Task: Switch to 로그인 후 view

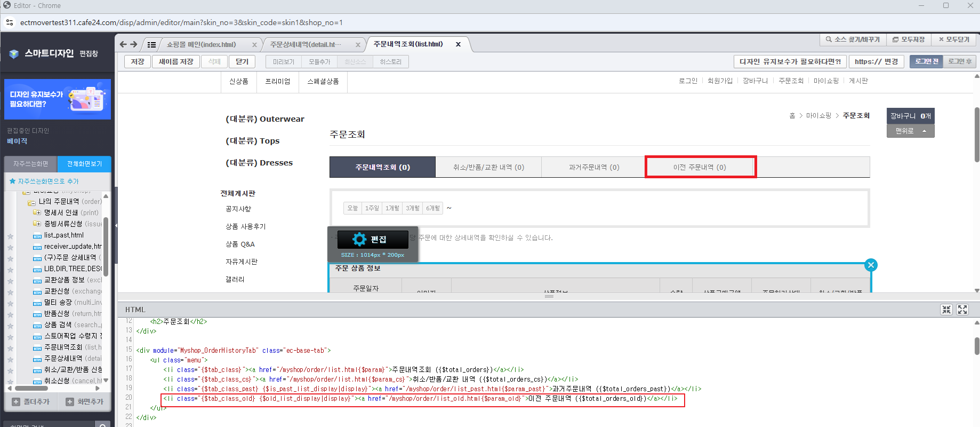Action: [960, 61]
